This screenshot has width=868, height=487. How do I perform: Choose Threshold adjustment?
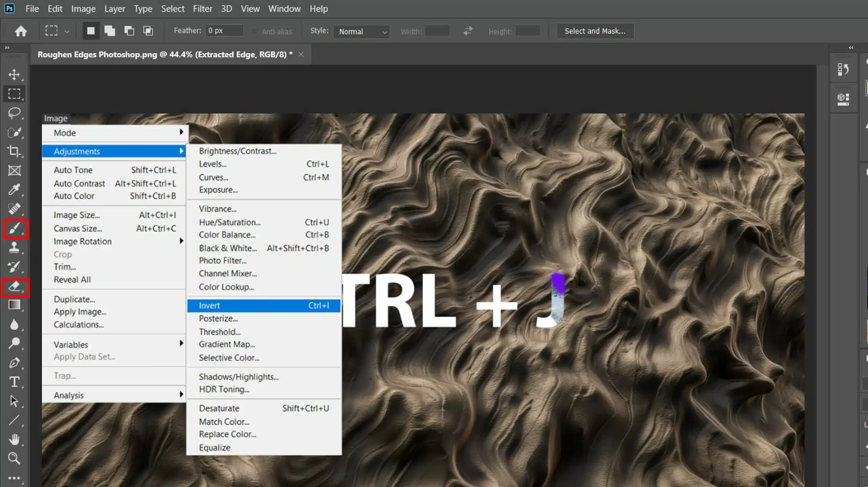(264, 332)
